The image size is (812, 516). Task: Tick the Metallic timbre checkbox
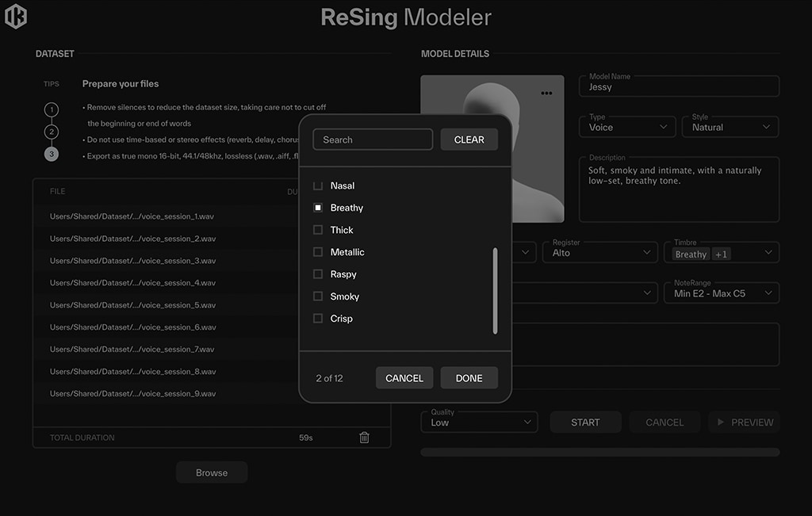point(318,251)
